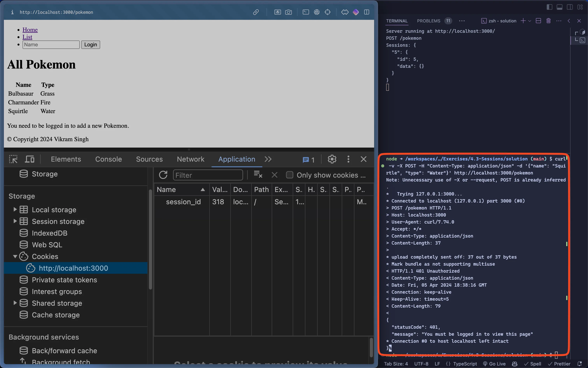Expand the Local storage tree item
Viewport: 588px width, 368px height.
(x=15, y=210)
